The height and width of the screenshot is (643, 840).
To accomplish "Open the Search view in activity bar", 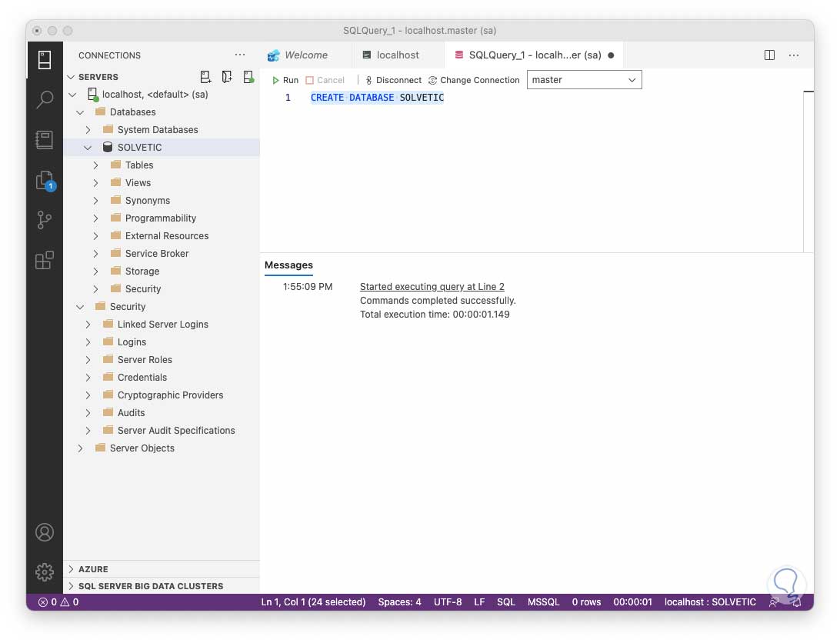I will [x=45, y=99].
